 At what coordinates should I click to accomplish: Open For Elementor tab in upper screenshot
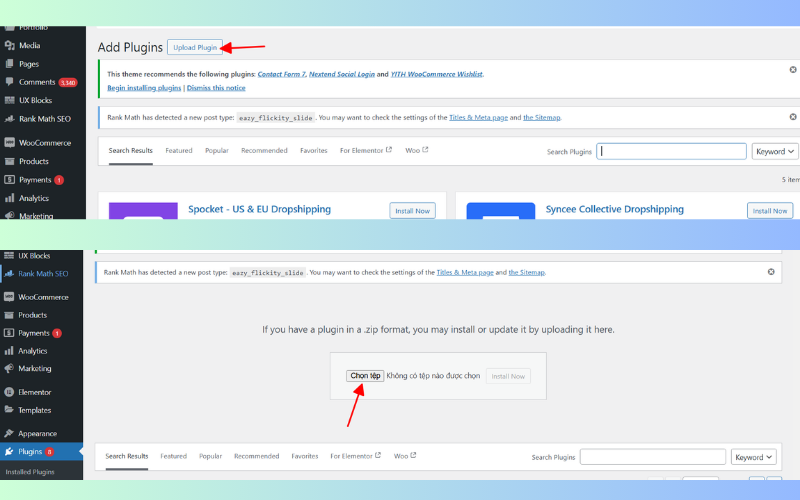pos(366,151)
